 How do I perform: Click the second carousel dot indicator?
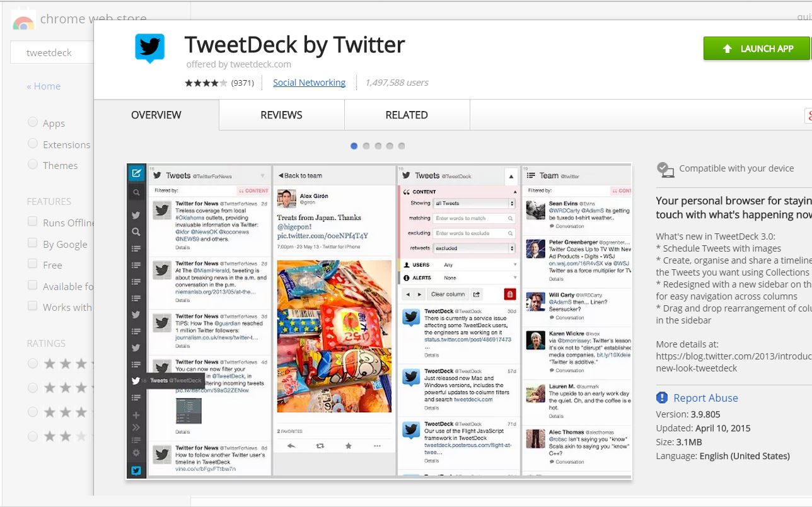[366, 146]
